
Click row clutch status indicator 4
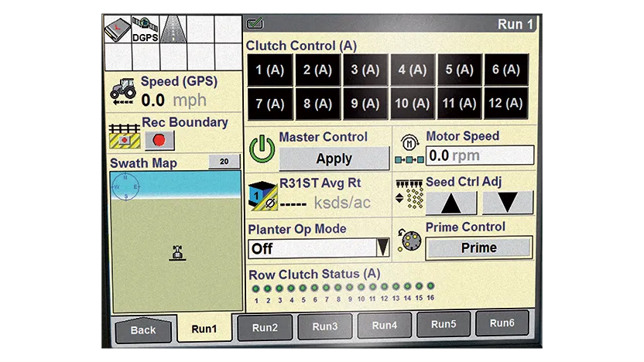[x=291, y=289]
